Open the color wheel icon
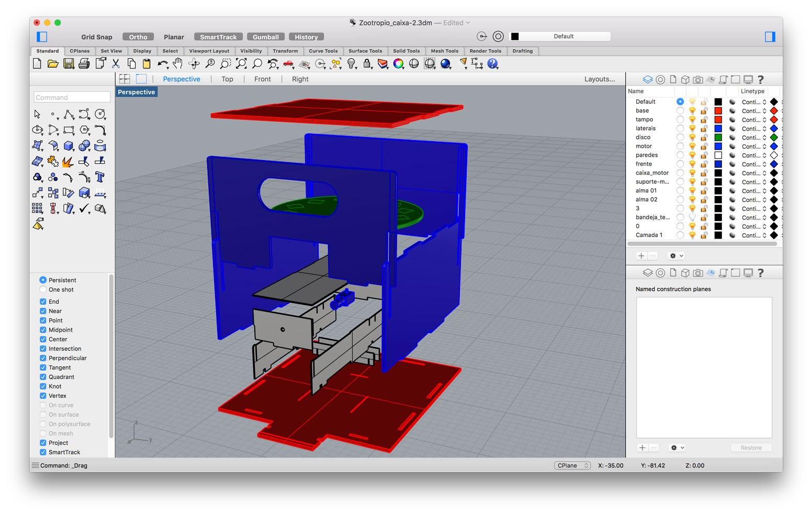Viewport: 812px width, 514px height. [x=398, y=64]
